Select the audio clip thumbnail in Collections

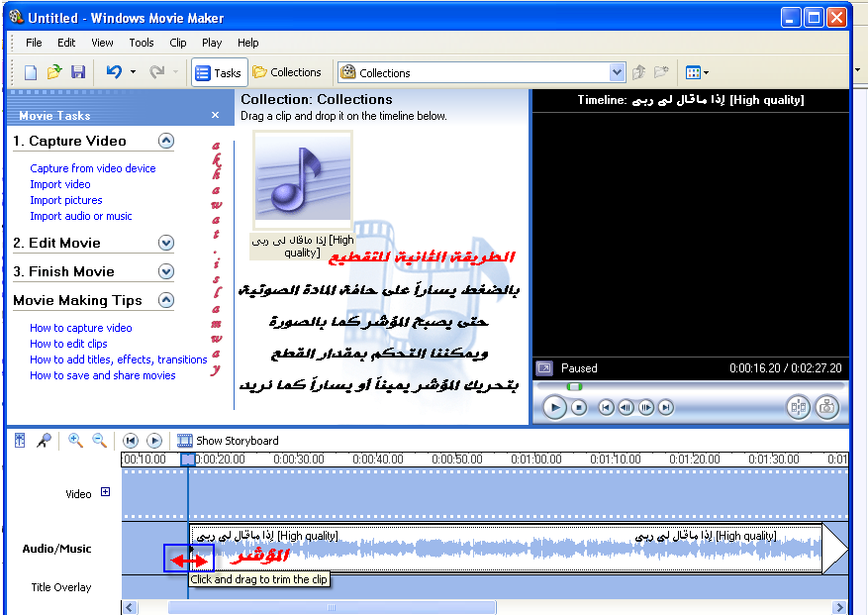point(303,180)
